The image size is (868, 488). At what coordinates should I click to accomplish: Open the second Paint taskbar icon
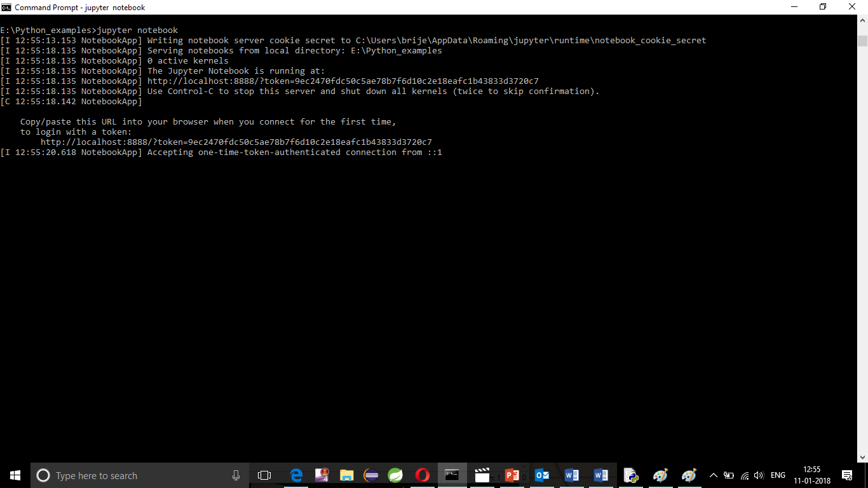689,475
